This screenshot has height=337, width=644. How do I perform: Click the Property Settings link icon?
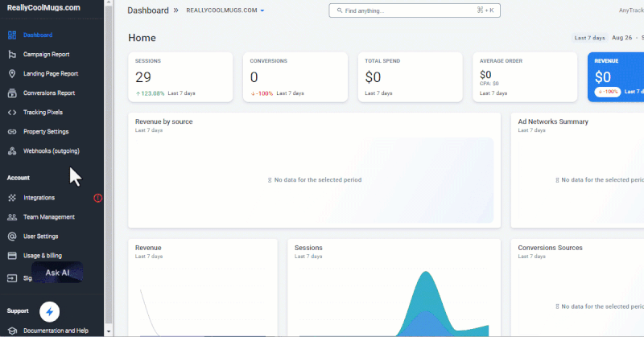point(12,132)
